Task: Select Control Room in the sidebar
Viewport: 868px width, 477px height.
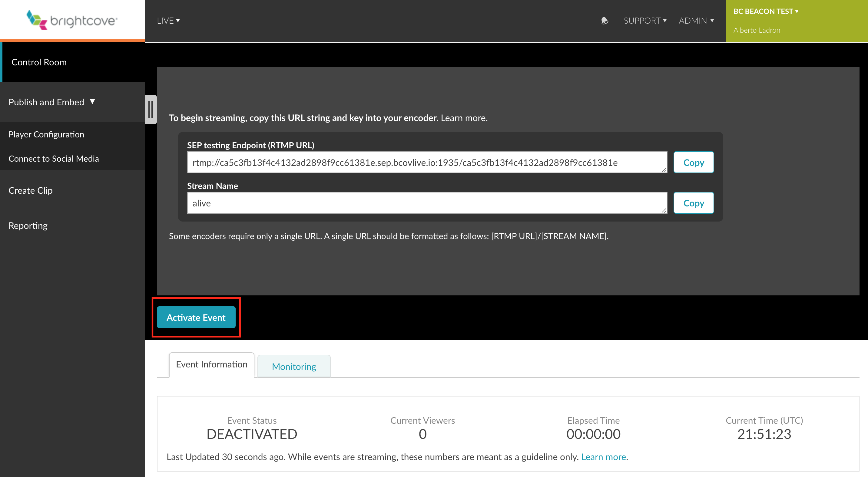Action: [x=72, y=62]
